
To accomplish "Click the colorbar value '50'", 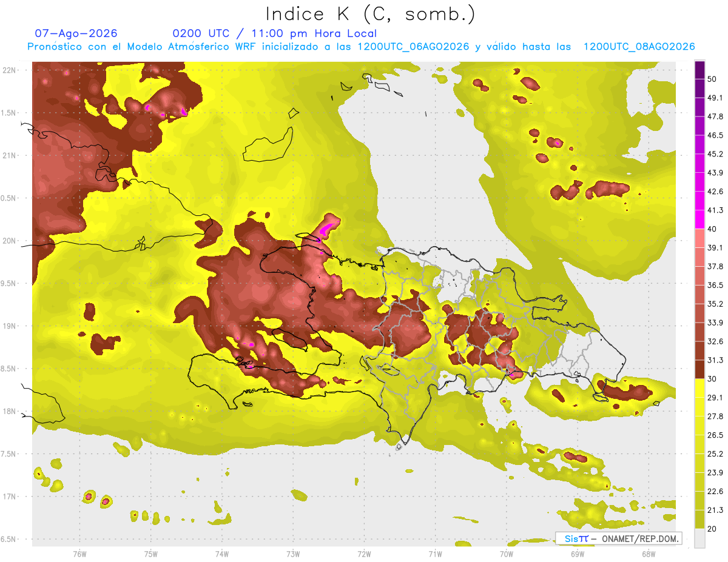I will click(x=713, y=79).
